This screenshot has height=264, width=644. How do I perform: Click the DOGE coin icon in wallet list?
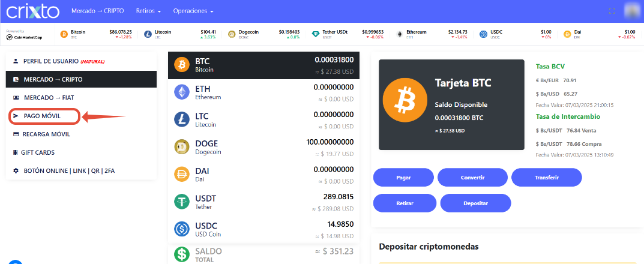click(181, 147)
